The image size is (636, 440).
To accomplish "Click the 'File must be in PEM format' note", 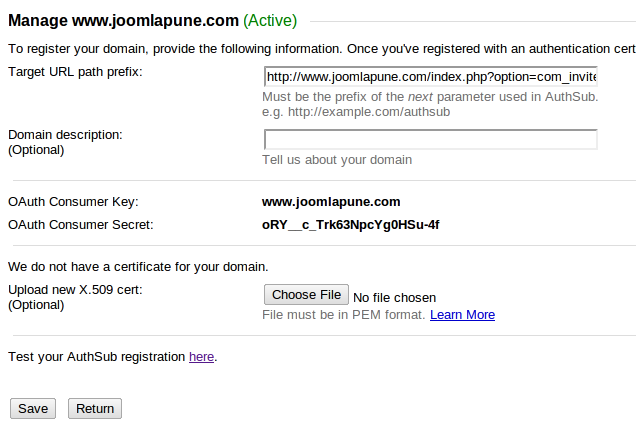I will click(x=343, y=315).
